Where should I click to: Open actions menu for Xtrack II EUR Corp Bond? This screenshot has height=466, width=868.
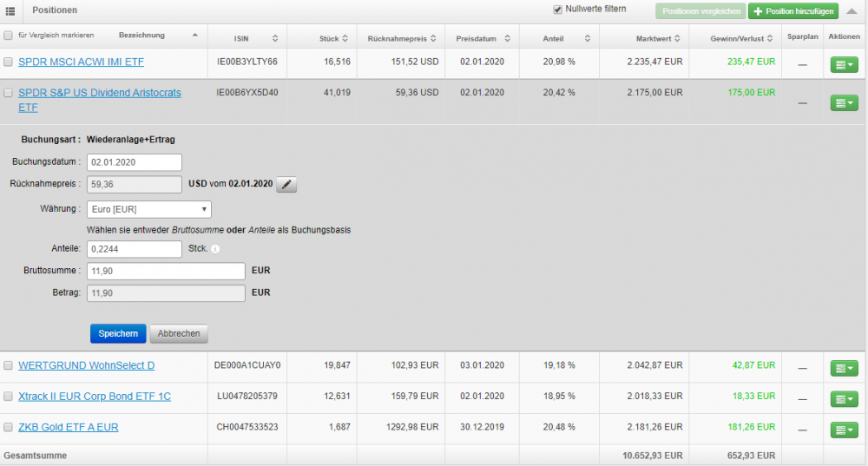(x=844, y=399)
